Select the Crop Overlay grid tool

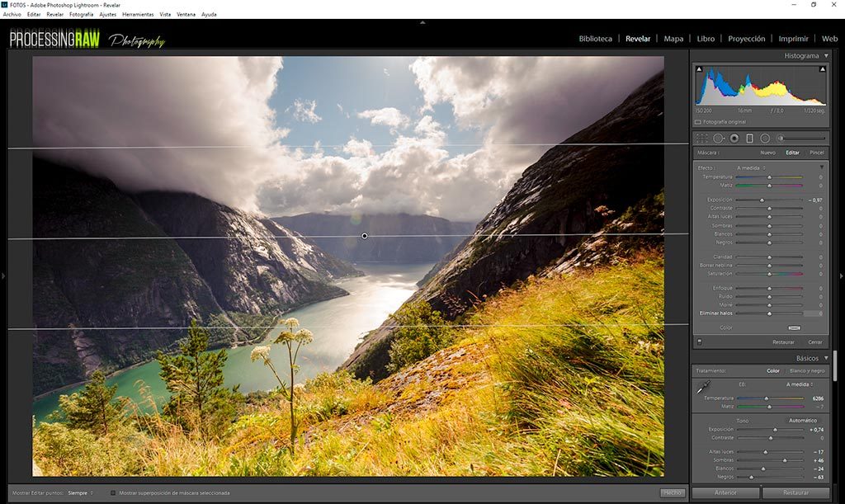click(x=701, y=139)
